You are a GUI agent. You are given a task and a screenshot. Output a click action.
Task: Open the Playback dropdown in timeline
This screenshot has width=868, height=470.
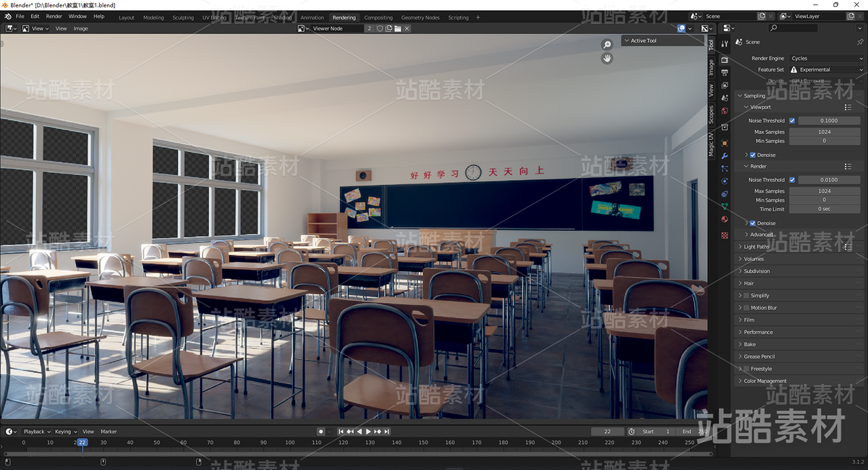[x=36, y=432]
